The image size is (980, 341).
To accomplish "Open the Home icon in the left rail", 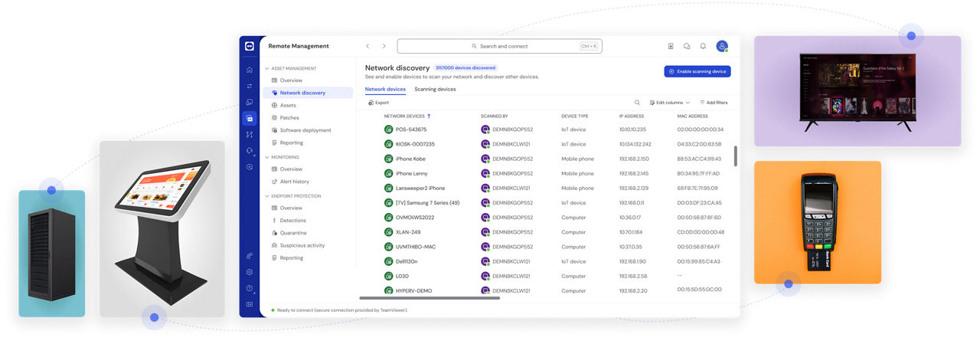I will [x=249, y=70].
